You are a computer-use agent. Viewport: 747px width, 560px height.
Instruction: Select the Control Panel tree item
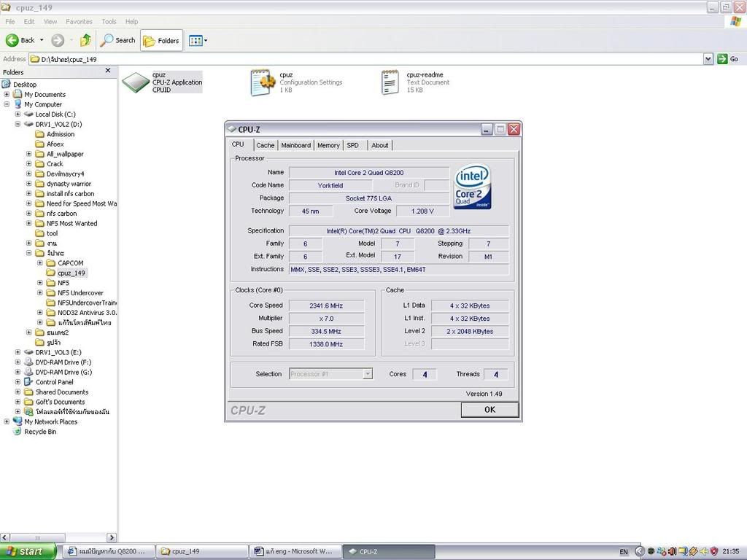point(54,382)
